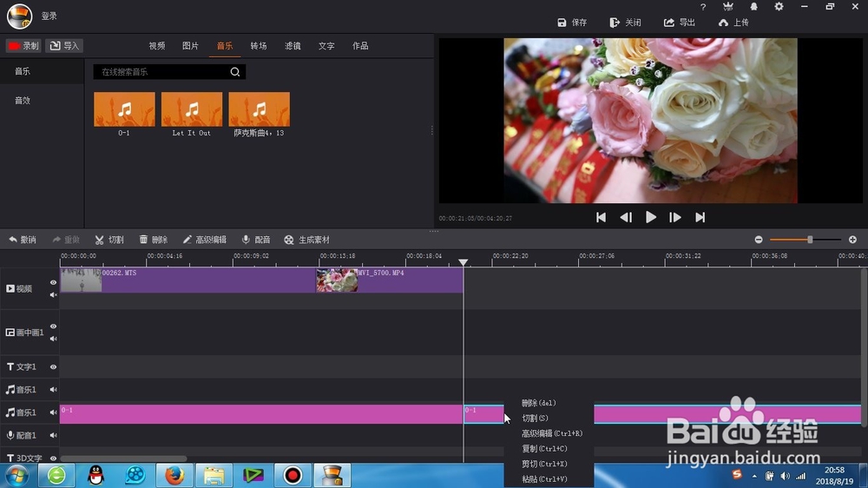Screen dimensions: 868x488
Task: Mute the lower 音乐1 track with pink clip
Action: click(53, 412)
